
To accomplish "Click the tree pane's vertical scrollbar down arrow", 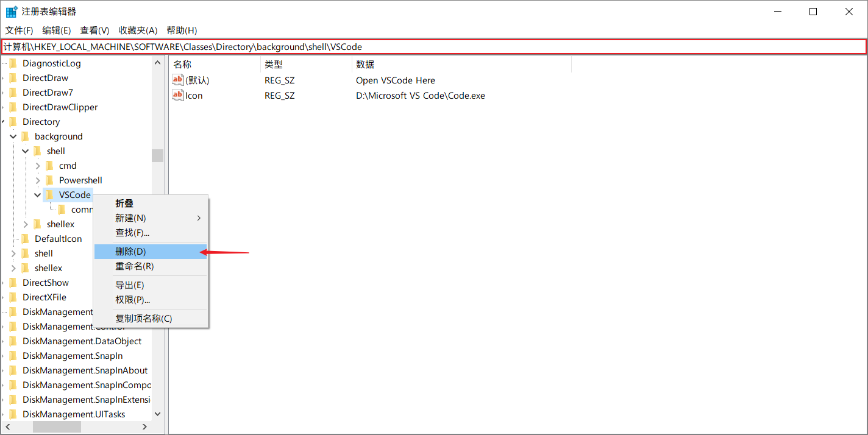I will [157, 414].
